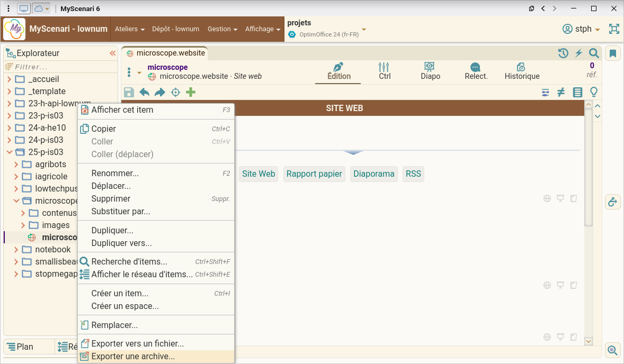Click the bookmark icon in right sidebar

613,53
